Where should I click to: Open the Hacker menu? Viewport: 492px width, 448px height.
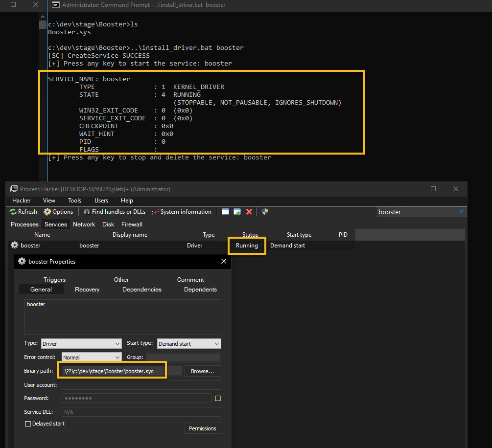[22, 201]
